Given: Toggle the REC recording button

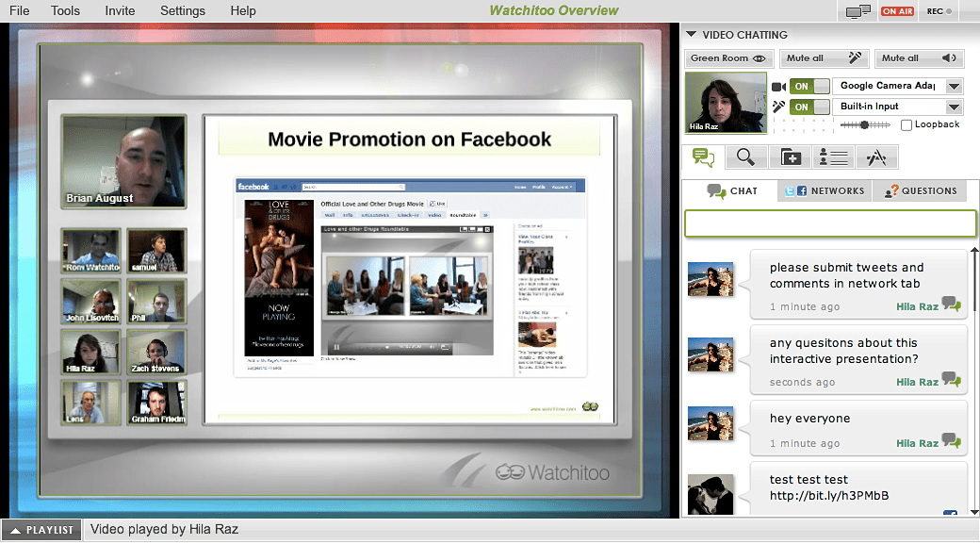Looking at the screenshot, I should (x=939, y=11).
